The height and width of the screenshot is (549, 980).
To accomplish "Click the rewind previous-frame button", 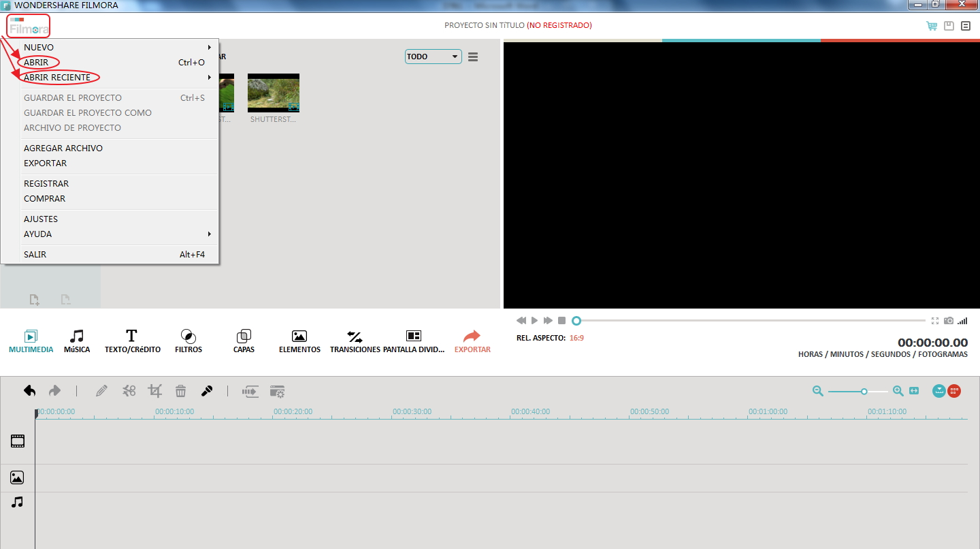I will (x=521, y=320).
